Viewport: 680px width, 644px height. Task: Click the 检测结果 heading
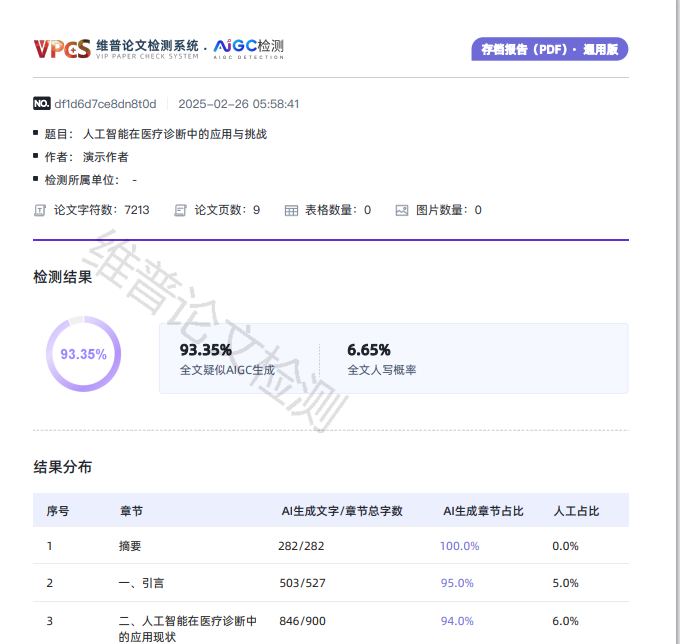click(x=62, y=277)
